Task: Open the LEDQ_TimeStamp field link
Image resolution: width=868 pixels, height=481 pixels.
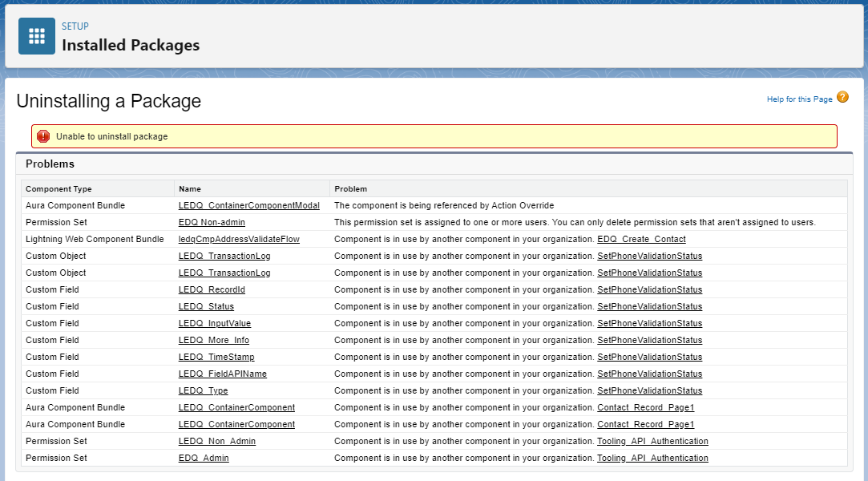Action: click(x=216, y=357)
